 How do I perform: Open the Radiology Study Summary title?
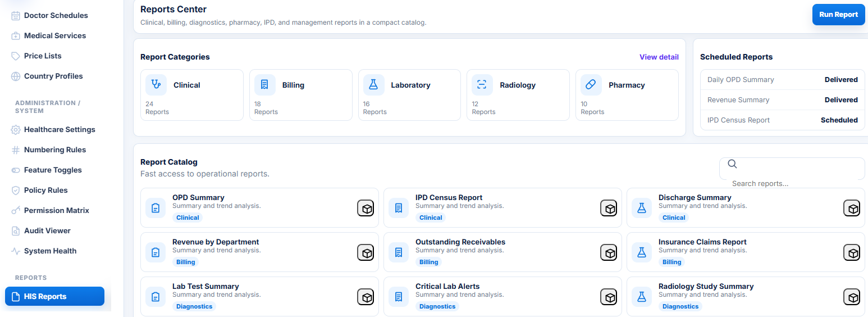pos(706,286)
